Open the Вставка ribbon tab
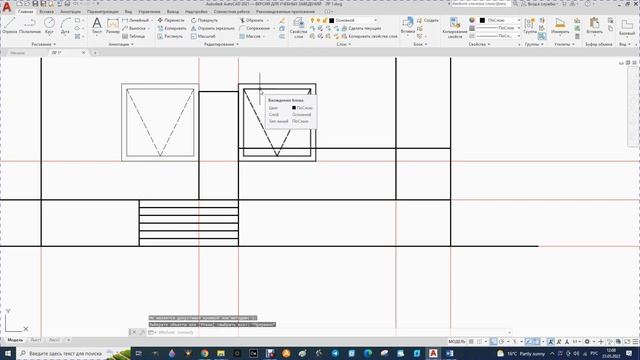This screenshot has width=640, height=360. tap(47, 12)
